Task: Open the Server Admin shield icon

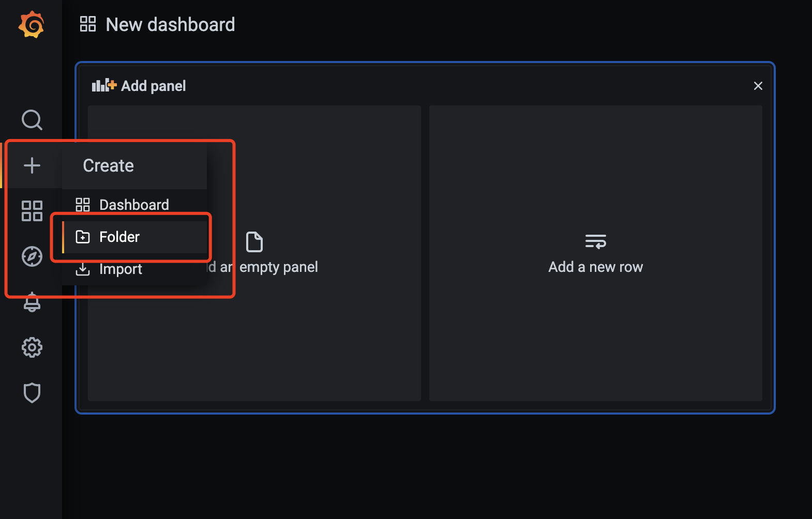Action: pos(32,393)
